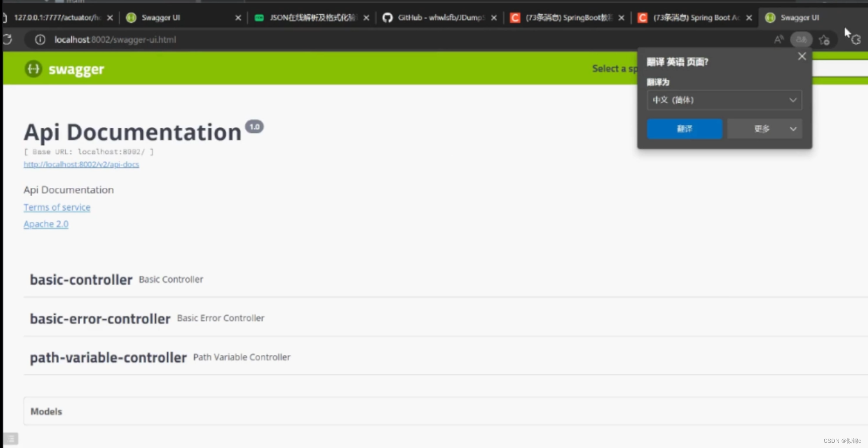This screenshot has height=448, width=868.
Task: Switch to the JSON online parser tab
Action: coord(312,18)
